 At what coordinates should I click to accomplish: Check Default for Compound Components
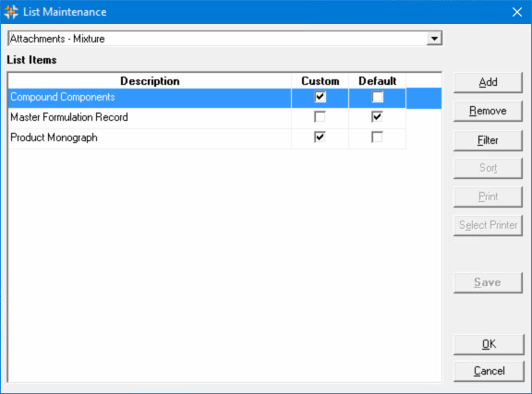(377, 97)
